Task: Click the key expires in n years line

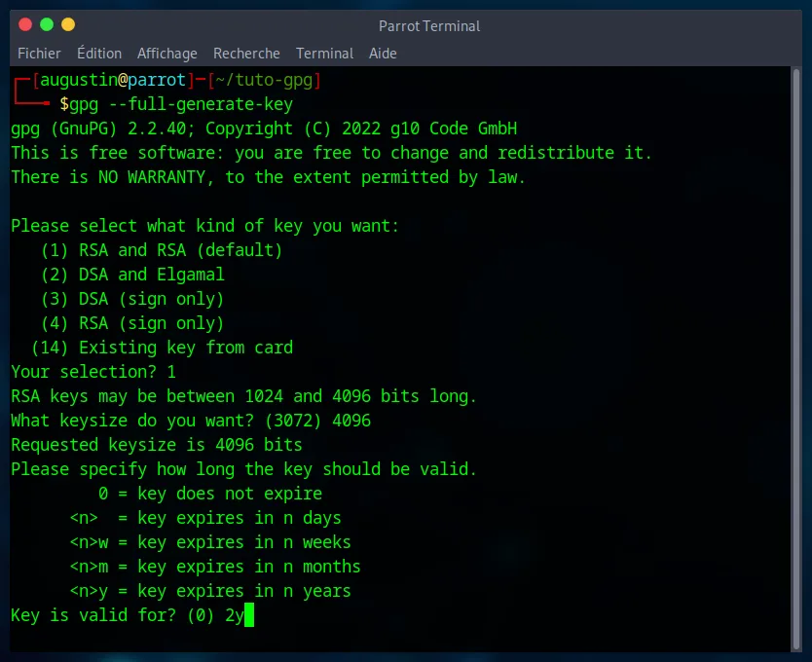Action: [x=209, y=591]
